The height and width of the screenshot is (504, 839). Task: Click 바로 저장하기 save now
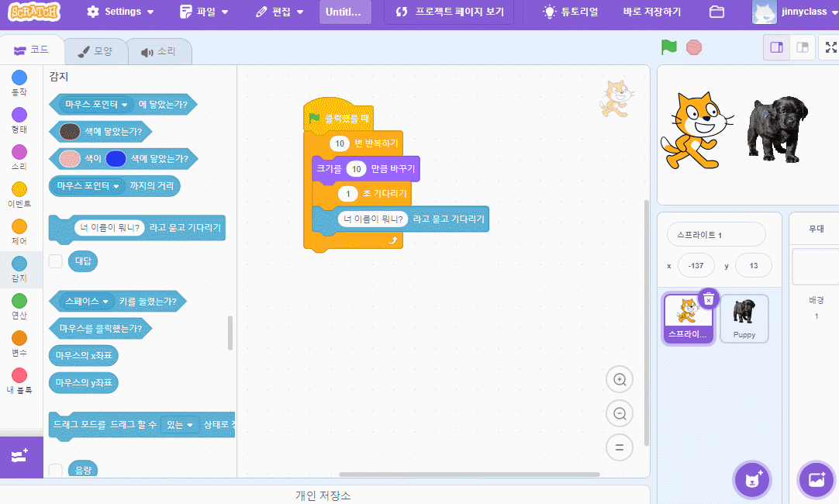pos(652,12)
